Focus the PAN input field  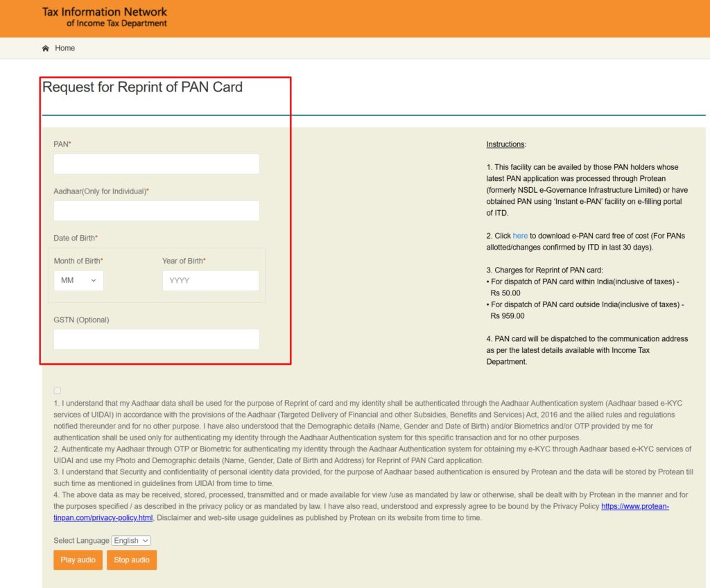coord(156,164)
